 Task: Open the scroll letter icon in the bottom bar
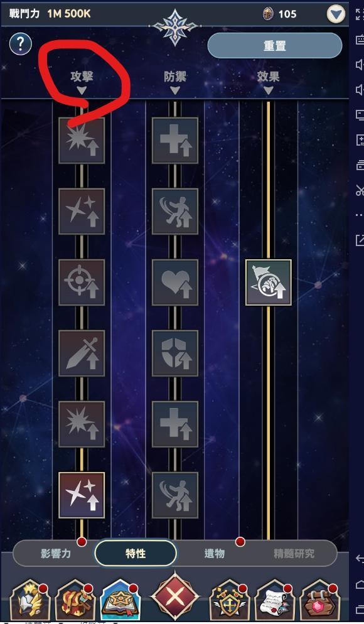272,599
